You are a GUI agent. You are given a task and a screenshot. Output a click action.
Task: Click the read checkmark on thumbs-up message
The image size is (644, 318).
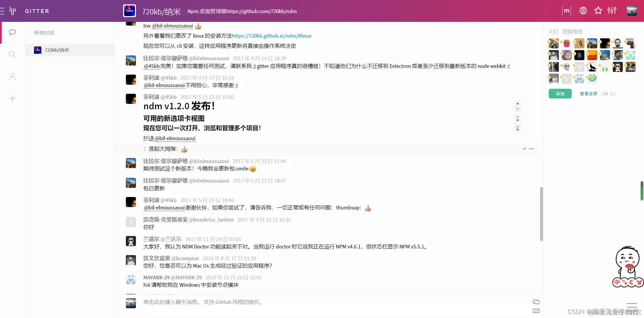pyautogui.click(x=525, y=149)
